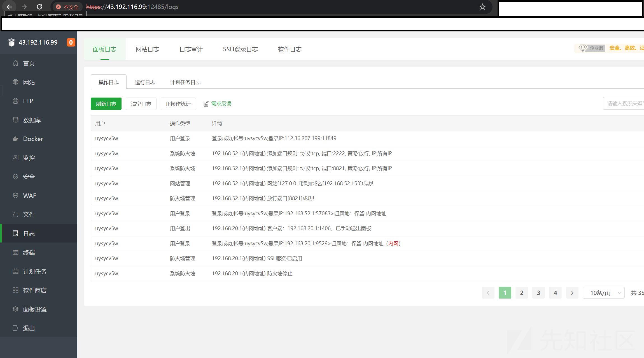The image size is (644, 358).
Task: Click the 企业版 badge label
Action: tap(597, 48)
